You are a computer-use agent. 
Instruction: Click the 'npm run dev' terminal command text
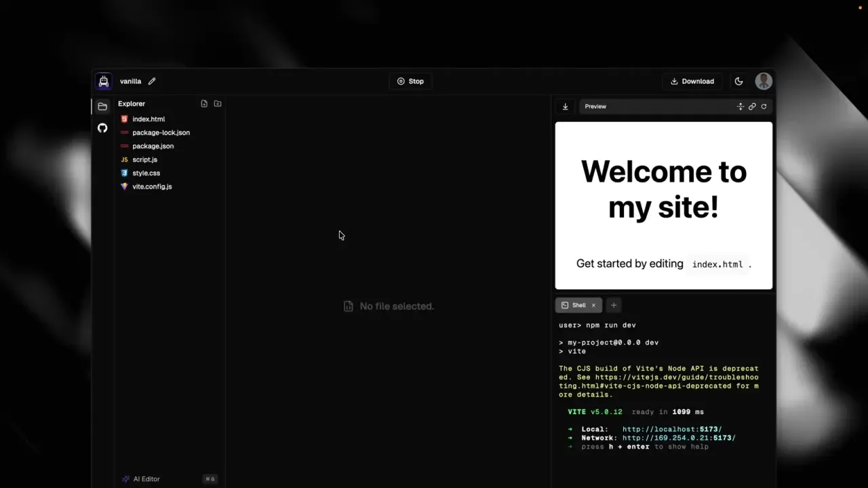tap(611, 325)
